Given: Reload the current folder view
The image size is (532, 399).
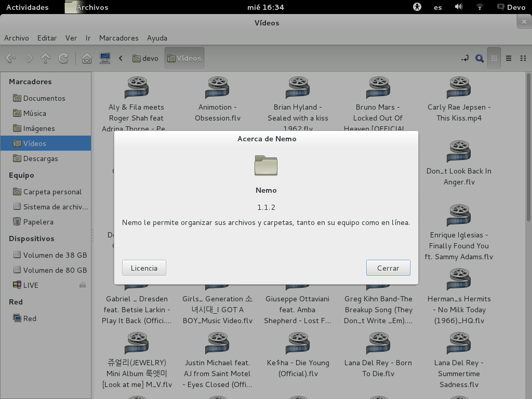Looking at the screenshot, I should (63, 58).
